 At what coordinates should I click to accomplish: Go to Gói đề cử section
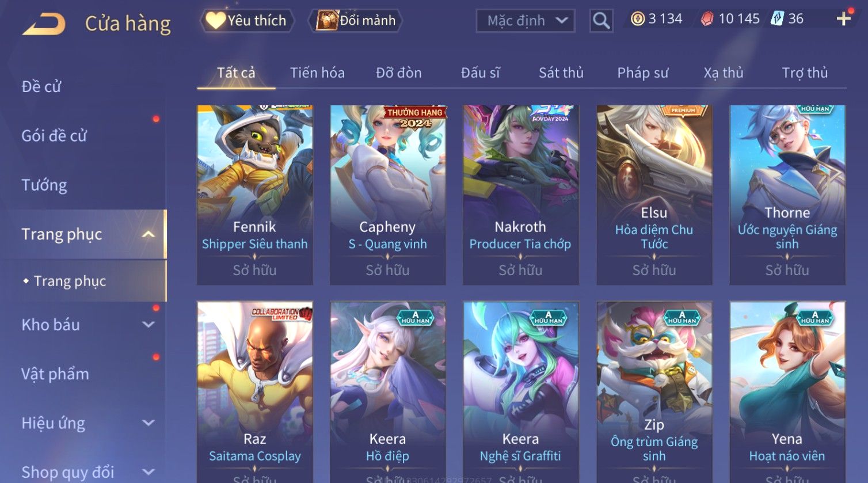click(54, 136)
